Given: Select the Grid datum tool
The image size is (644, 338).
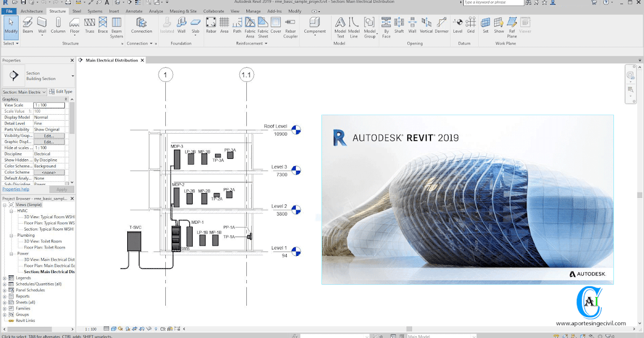Looking at the screenshot, I should point(471,26).
